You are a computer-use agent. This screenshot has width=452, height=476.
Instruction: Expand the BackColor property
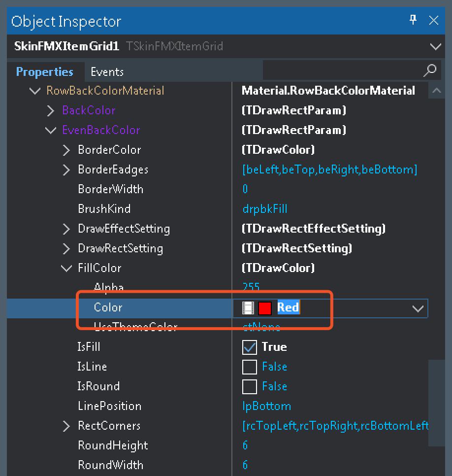click(51, 111)
